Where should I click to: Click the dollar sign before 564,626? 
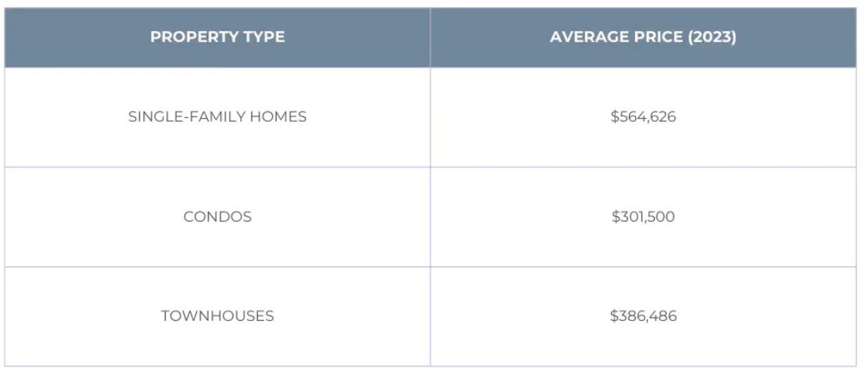[614, 117]
